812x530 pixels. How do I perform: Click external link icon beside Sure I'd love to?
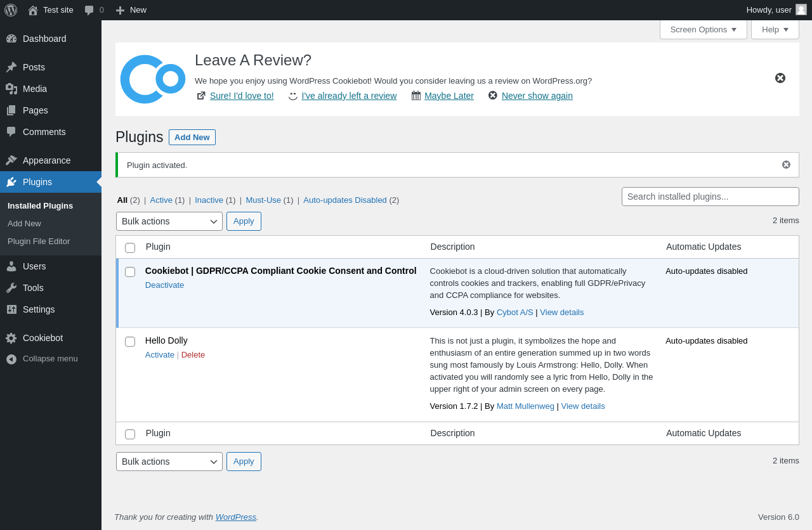[201, 96]
